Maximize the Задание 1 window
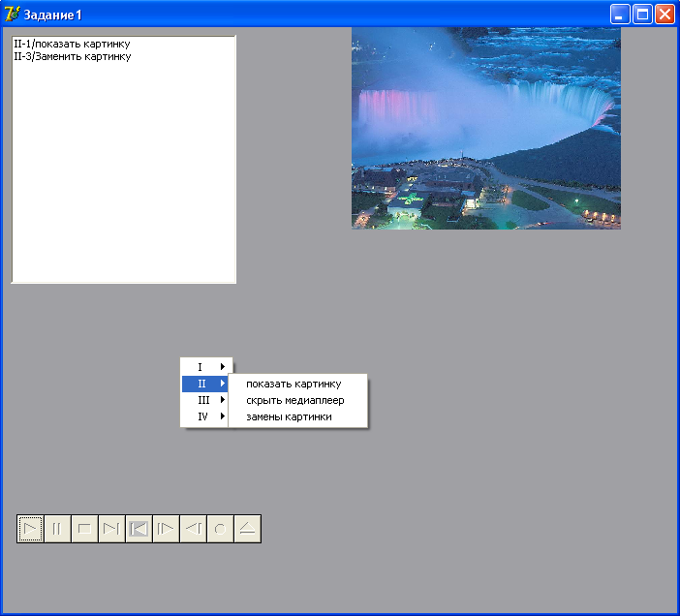Screen dimensions: 680x616 point(642,15)
